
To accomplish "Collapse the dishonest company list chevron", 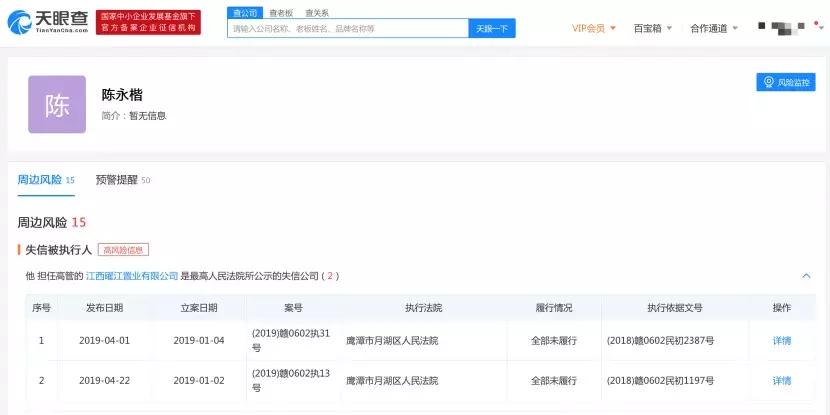I will coord(806,276).
